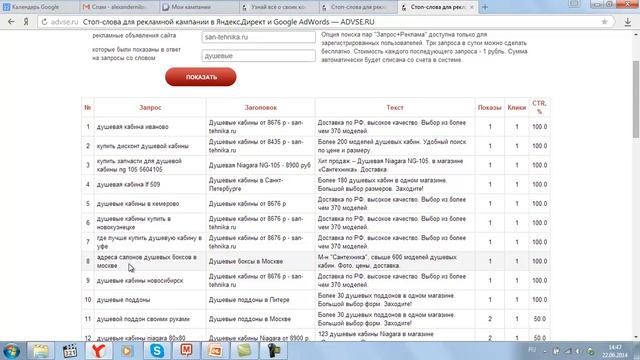
Task: Click the Заголовок column header
Action: tap(260, 107)
